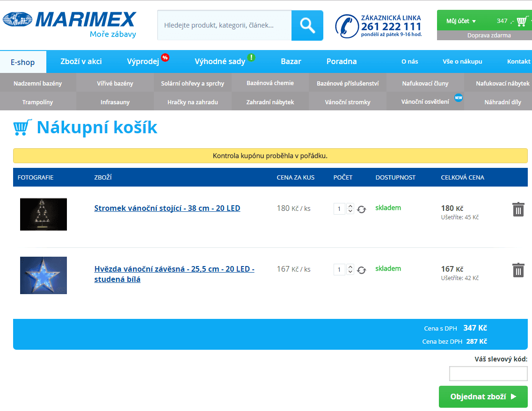Open Náhradní díly category
Screen dimensions: 532x411
pos(502,102)
